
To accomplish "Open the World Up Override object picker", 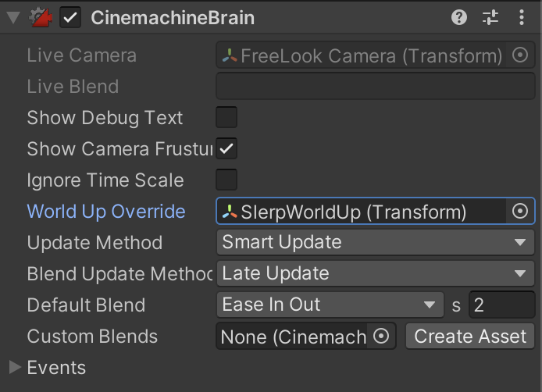I will [x=519, y=212].
